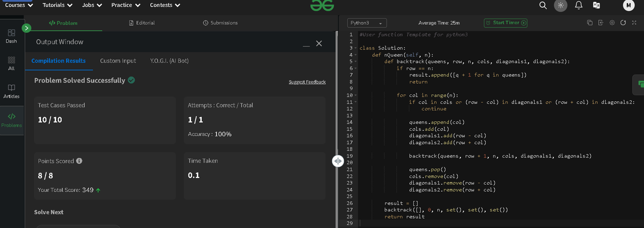Click the Suggest Feedback link

click(307, 82)
